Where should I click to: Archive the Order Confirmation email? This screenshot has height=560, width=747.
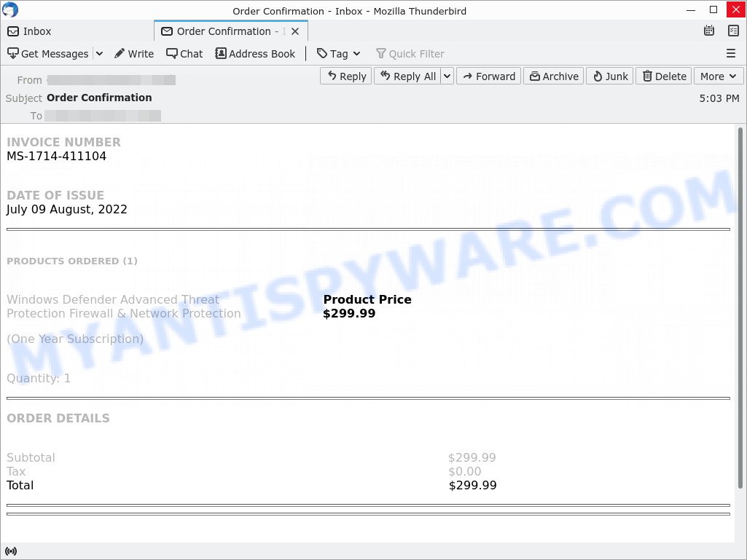553,76
